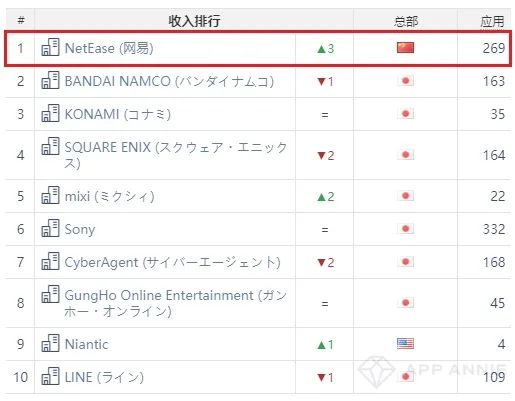This screenshot has height=401, width=515.
Task: Click the Japan flag in KONAMI row
Action: click(405, 114)
